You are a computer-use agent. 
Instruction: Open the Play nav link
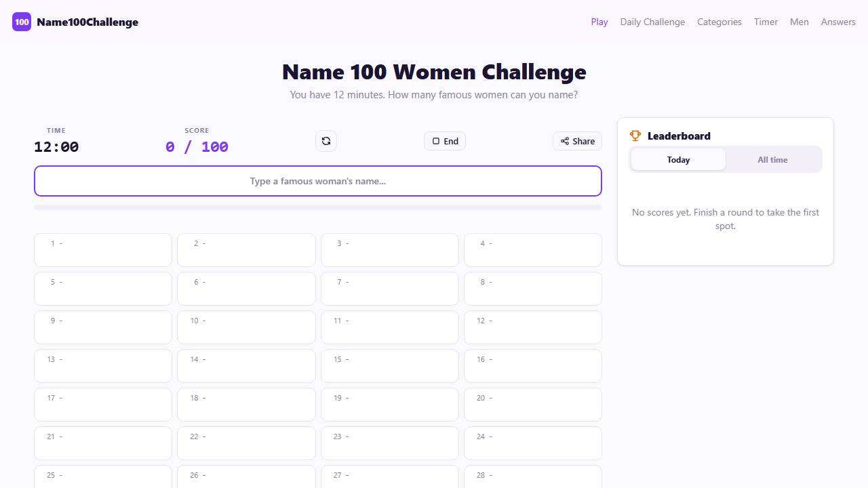point(599,22)
